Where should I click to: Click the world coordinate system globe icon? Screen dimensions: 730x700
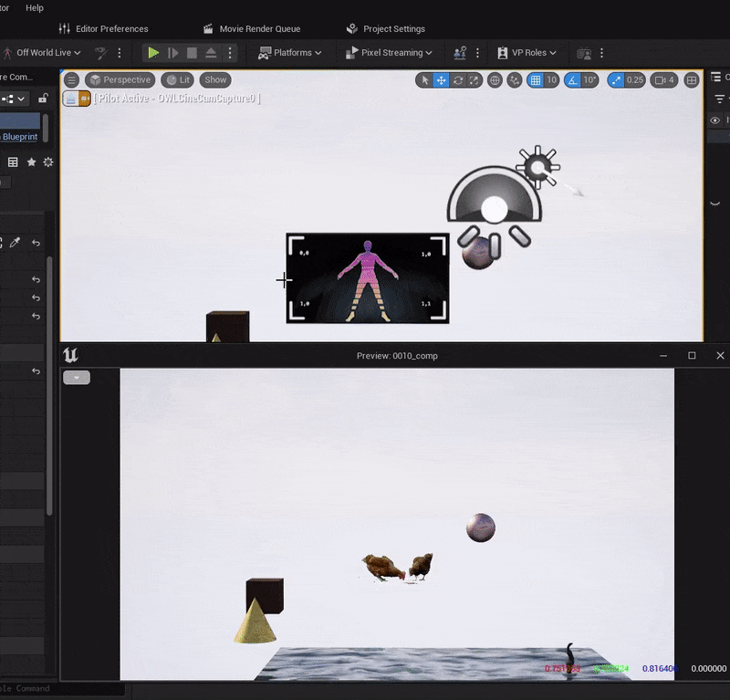pos(495,80)
